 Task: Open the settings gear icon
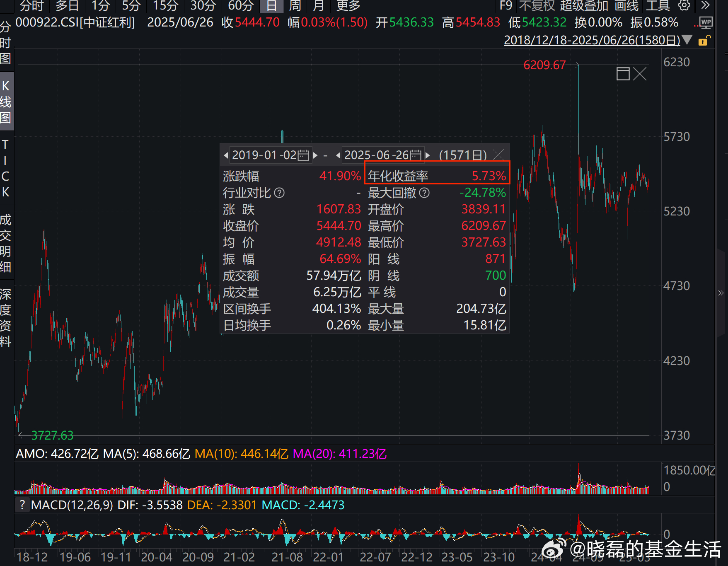[x=683, y=6]
